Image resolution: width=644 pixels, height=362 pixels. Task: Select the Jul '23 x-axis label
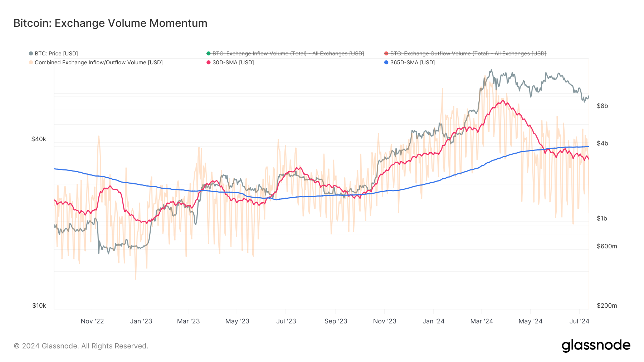pyautogui.click(x=286, y=321)
